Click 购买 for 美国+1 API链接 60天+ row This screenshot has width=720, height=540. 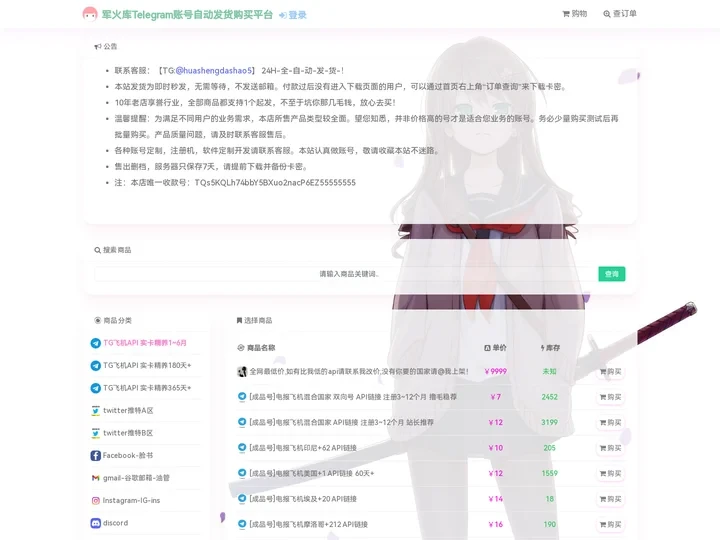(x=611, y=473)
